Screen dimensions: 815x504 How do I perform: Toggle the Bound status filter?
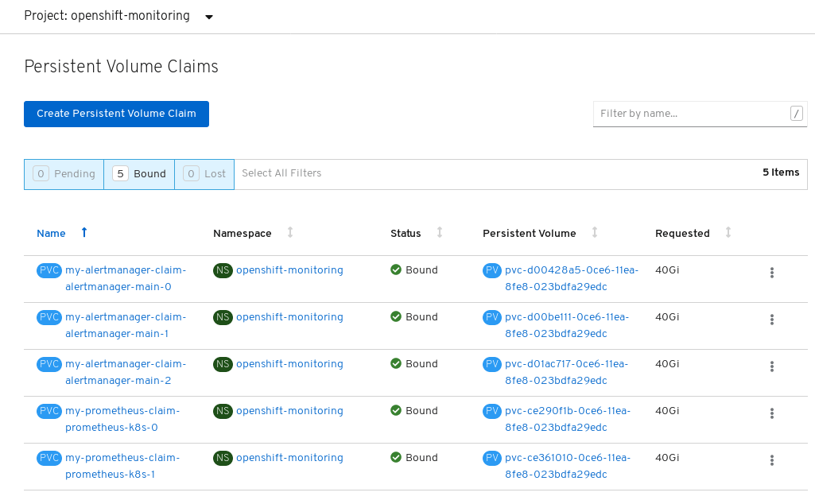click(x=139, y=173)
